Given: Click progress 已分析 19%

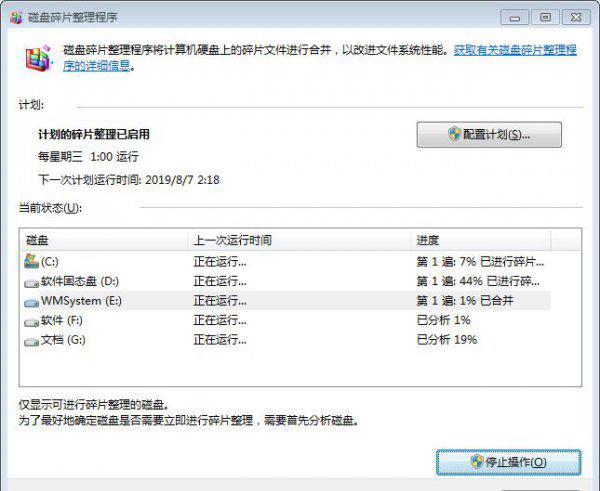Looking at the screenshot, I should tap(447, 340).
